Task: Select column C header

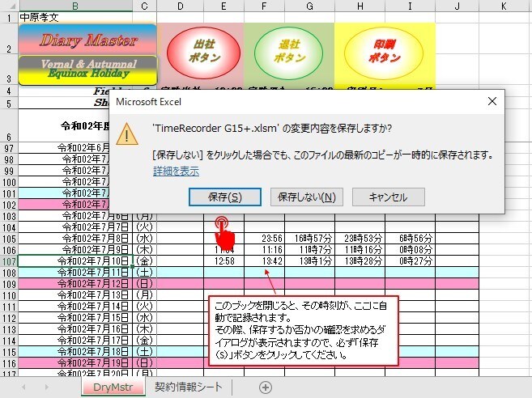Action: tap(144, 6)
